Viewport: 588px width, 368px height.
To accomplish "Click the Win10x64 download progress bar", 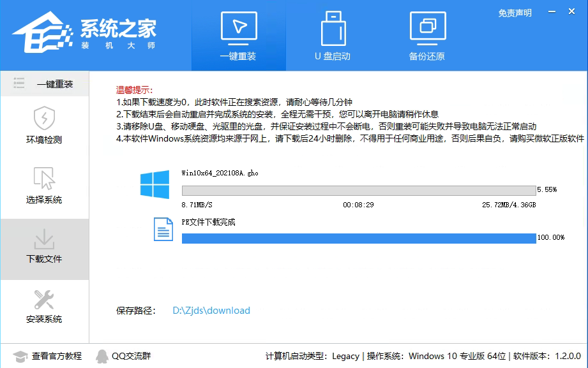I will pyautogui.click(x=358, y=190).
